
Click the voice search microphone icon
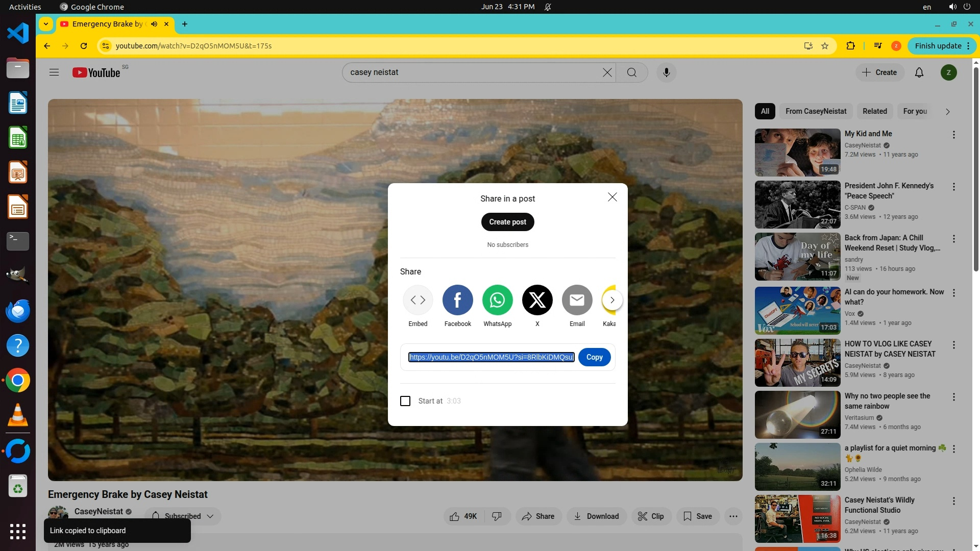[666, 72]
